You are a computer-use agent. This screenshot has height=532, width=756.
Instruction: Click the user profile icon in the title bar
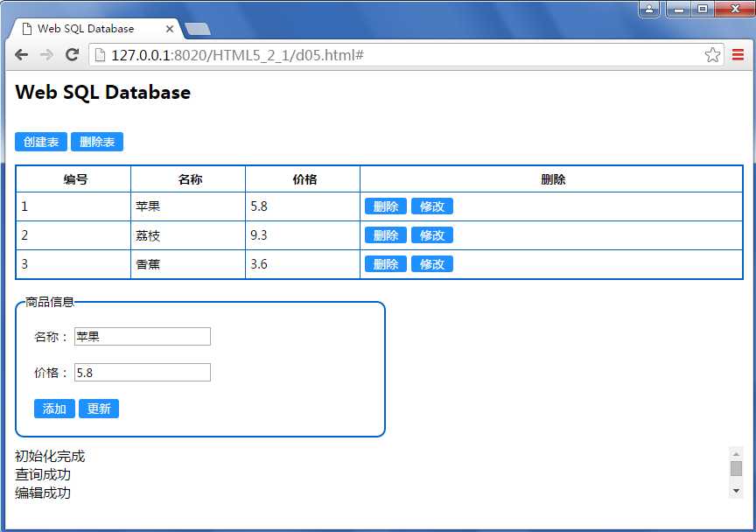649,9
